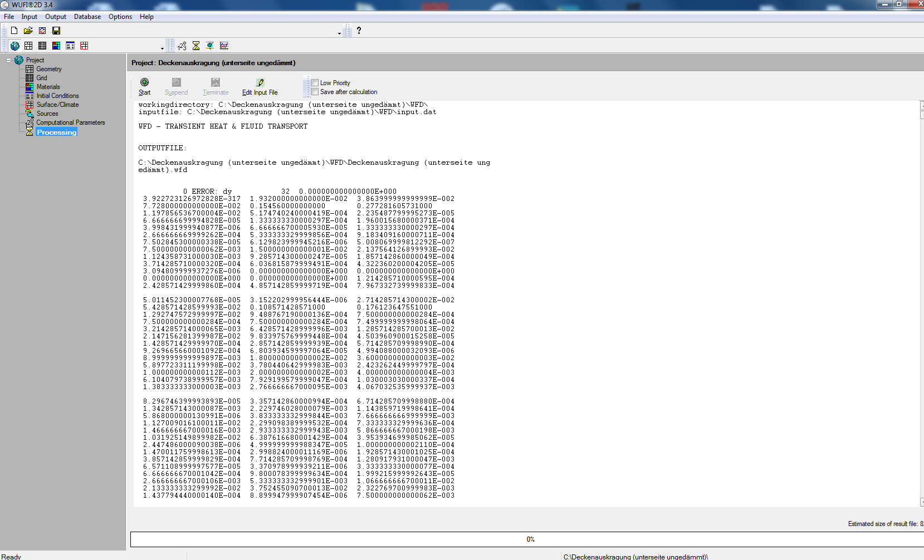This screenshot has width=924, height=560.
Task: Open the result graphs chart toolbar icon
Action: 224,46
